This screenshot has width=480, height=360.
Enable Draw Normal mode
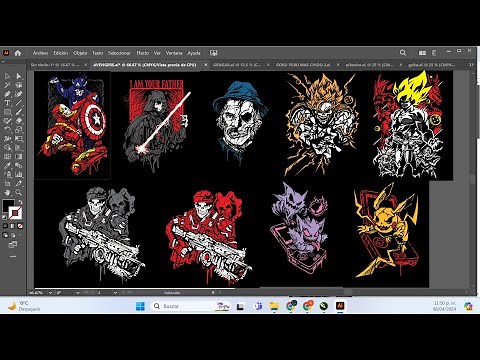click(5, 235)
